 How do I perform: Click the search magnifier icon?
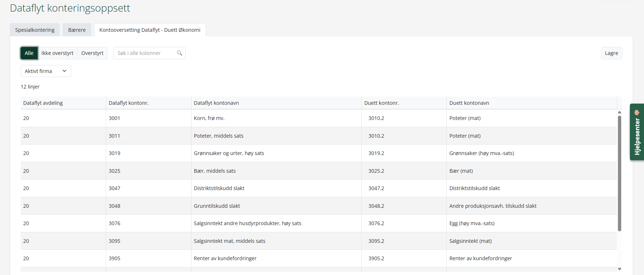(180, 53)
